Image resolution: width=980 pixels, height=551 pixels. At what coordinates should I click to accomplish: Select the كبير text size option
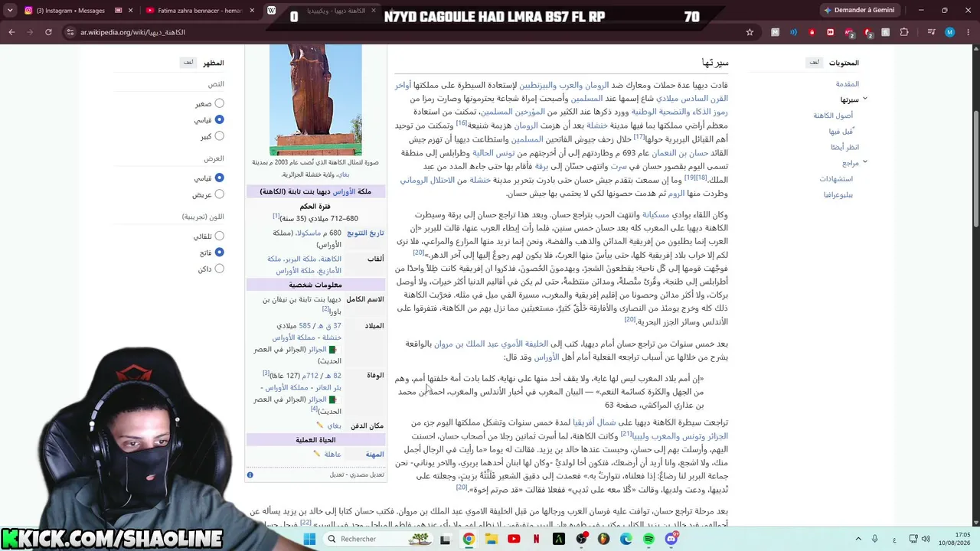(x=220, y=136)
